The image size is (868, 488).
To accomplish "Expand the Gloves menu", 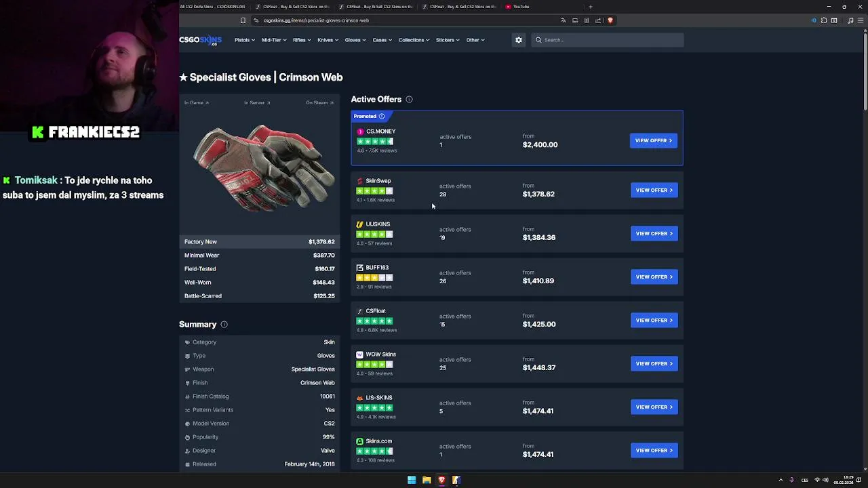I will (355, 40).
